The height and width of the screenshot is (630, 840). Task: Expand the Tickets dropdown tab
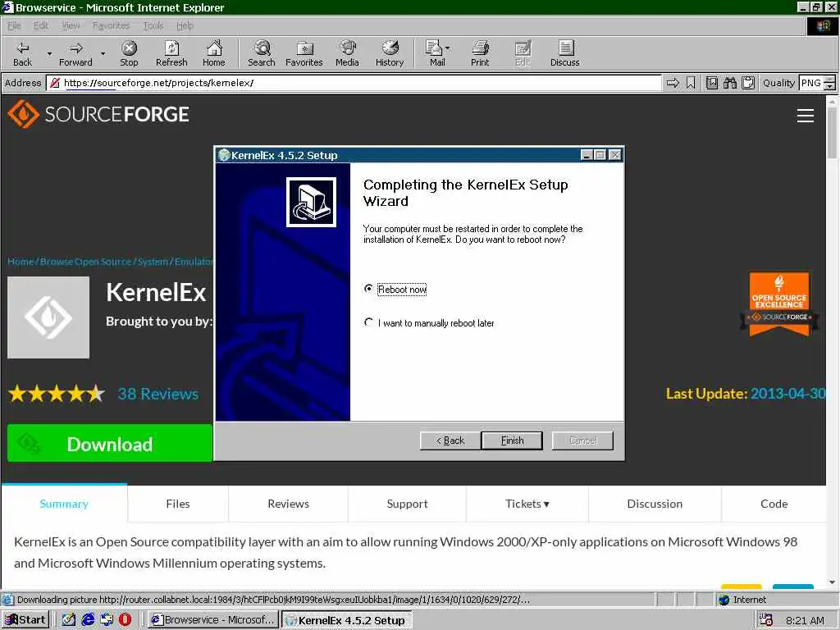point(527,504)
